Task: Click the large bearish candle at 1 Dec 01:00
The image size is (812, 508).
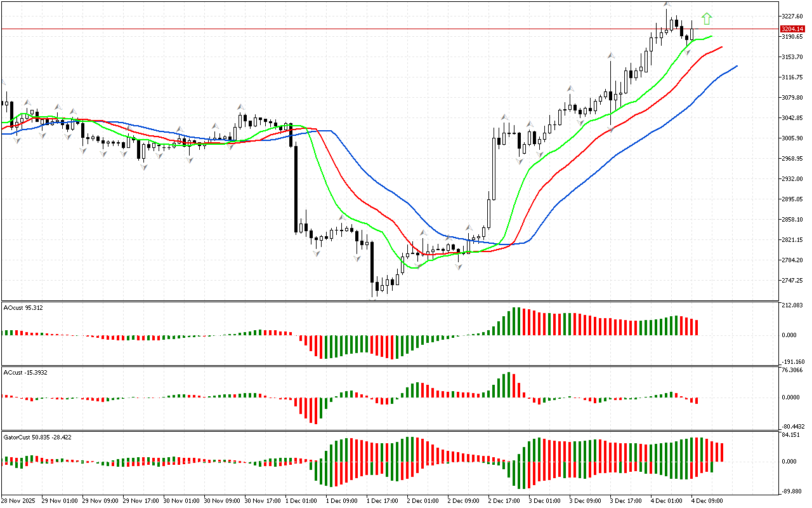Action: (296, 187)
